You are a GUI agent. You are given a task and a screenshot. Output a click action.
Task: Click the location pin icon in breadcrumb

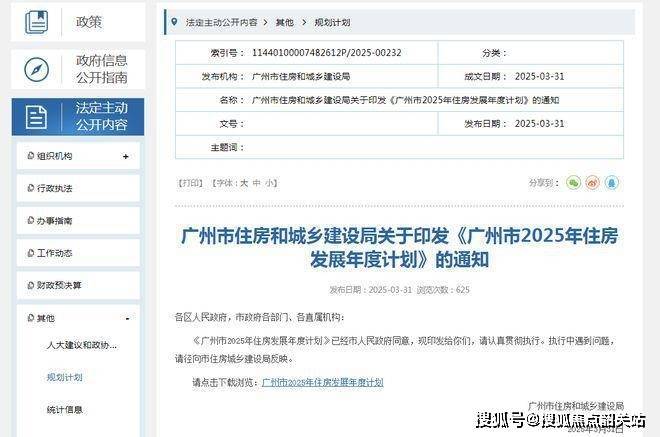tap(174, 22)
